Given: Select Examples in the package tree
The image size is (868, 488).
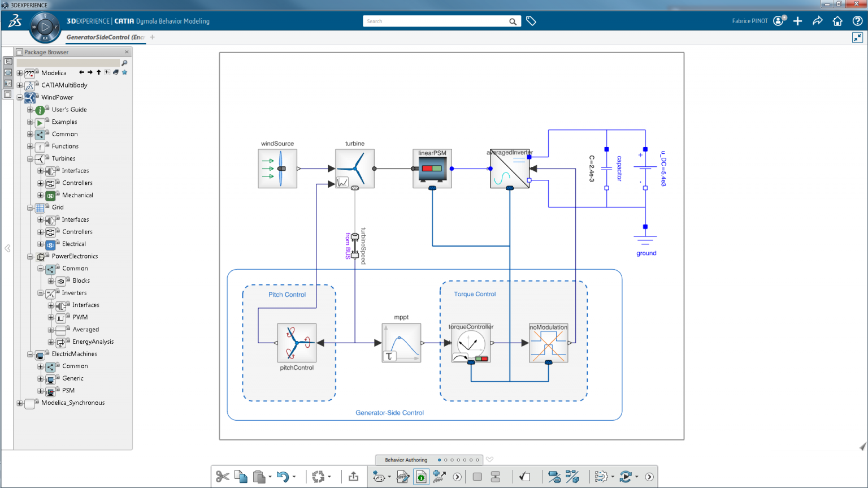Looking at the screenshot, I should (64, 122).
